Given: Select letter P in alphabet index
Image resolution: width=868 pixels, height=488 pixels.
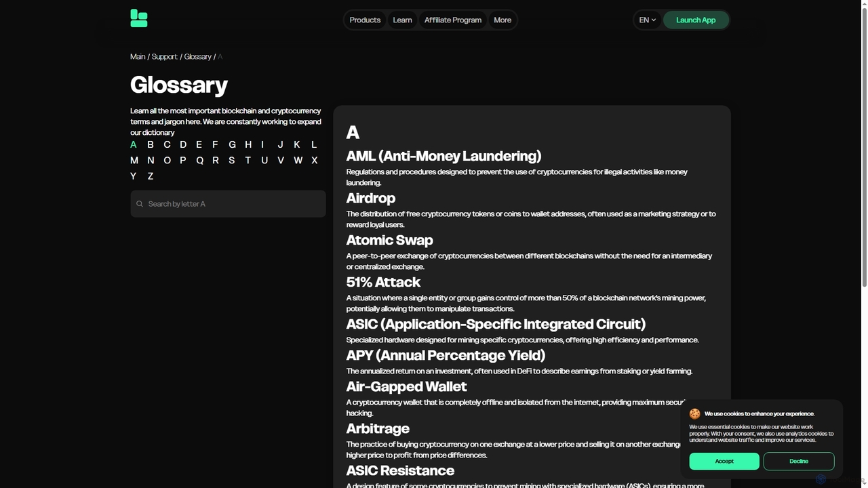Looking at the screenshot, I should tap(182, 161).
